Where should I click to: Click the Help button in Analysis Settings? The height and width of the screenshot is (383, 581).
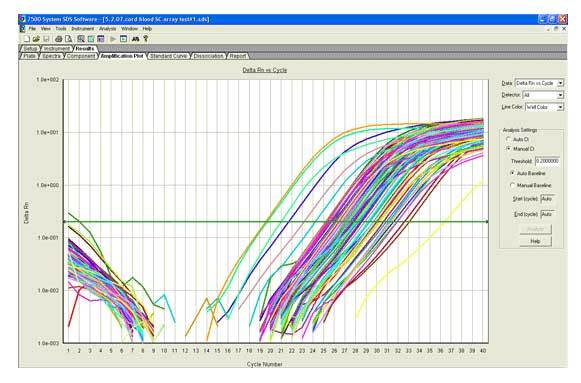point(535,241)
